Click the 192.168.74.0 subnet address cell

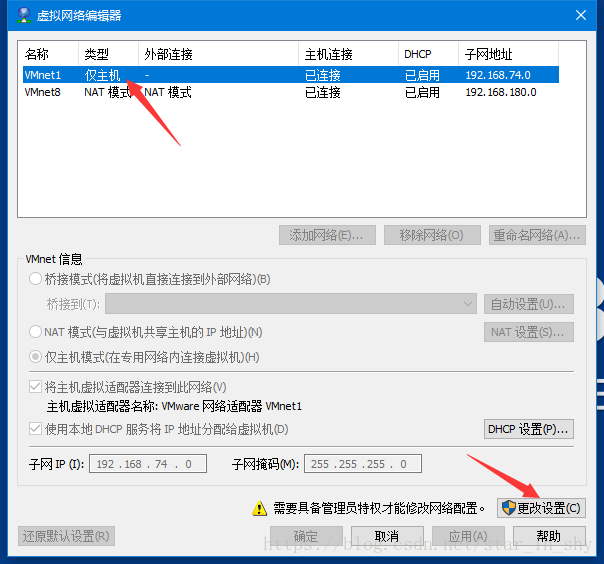498,75
